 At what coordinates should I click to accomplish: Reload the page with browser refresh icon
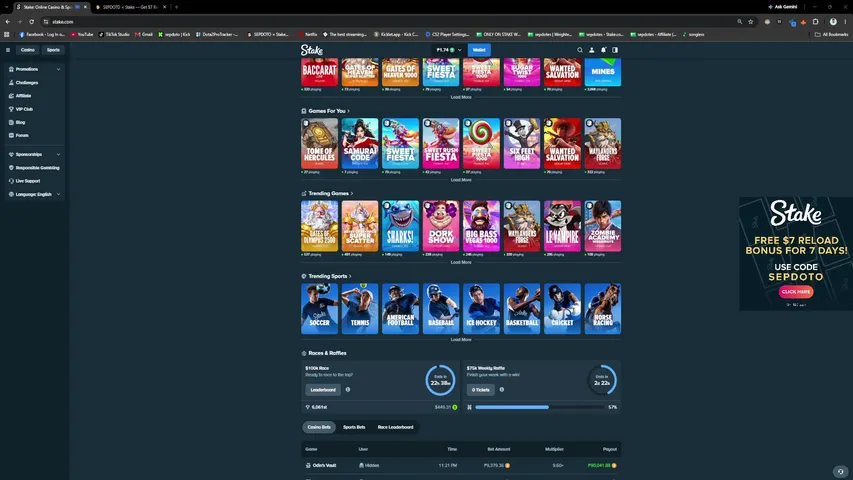tap(32, 22)
